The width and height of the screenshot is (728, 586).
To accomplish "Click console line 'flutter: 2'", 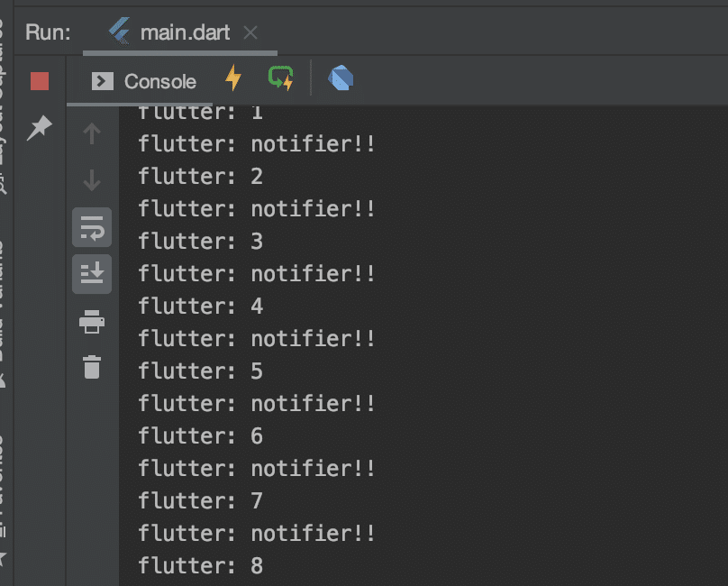I will 201,177.
